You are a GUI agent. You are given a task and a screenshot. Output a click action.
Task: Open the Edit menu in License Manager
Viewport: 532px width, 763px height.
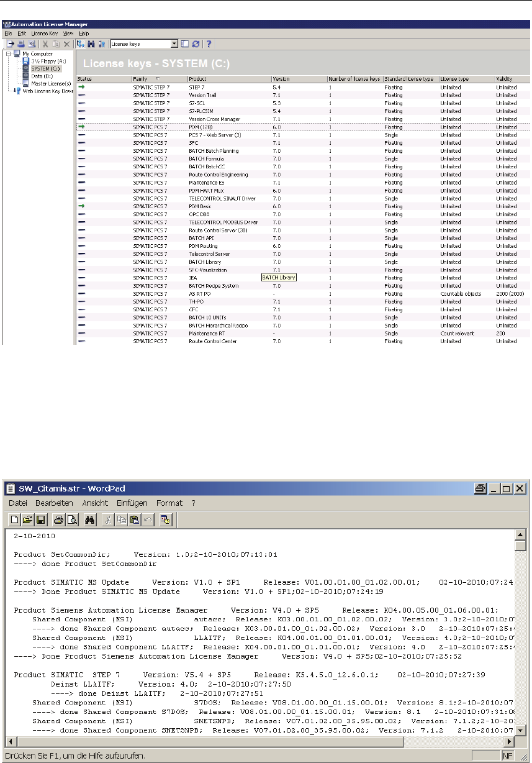(22, 33)
